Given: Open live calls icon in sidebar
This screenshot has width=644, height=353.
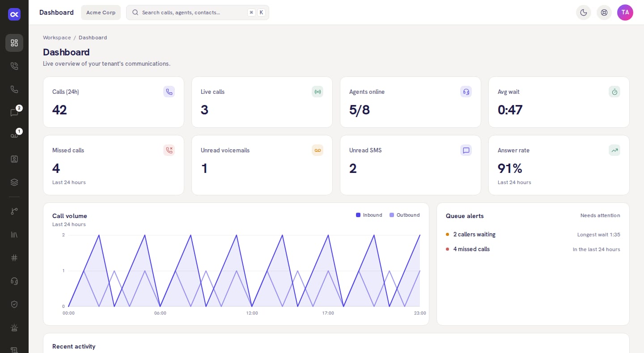Looking at the screenshot, I should [x=14, y=66].
